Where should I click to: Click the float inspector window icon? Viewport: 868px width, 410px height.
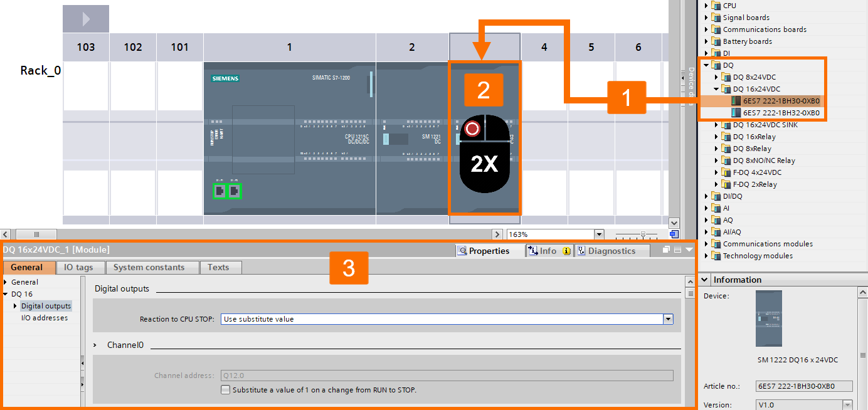pyautogui.click(x=665, y=250)
